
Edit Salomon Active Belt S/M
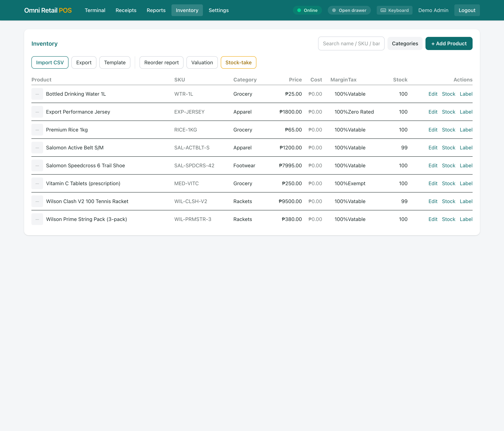click(x=433, y=148)
